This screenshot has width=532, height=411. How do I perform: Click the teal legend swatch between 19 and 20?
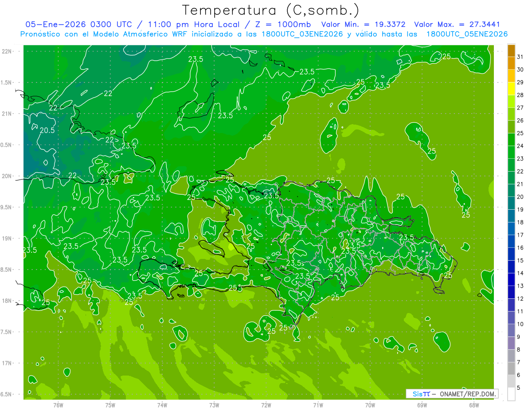click(x=511, y=203)
